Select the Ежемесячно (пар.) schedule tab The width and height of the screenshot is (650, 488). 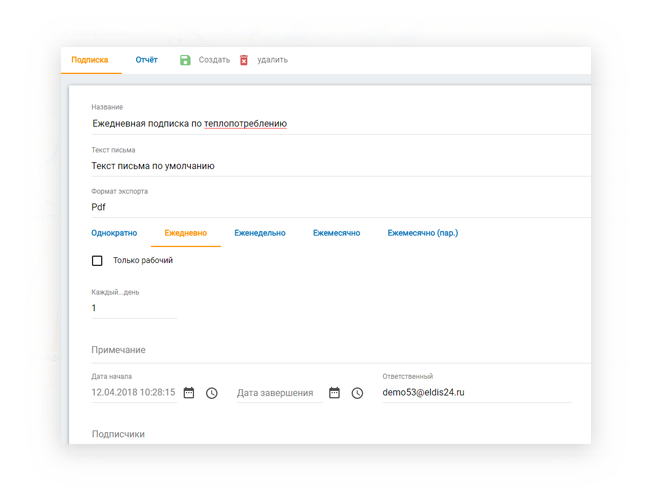point(423,233)
